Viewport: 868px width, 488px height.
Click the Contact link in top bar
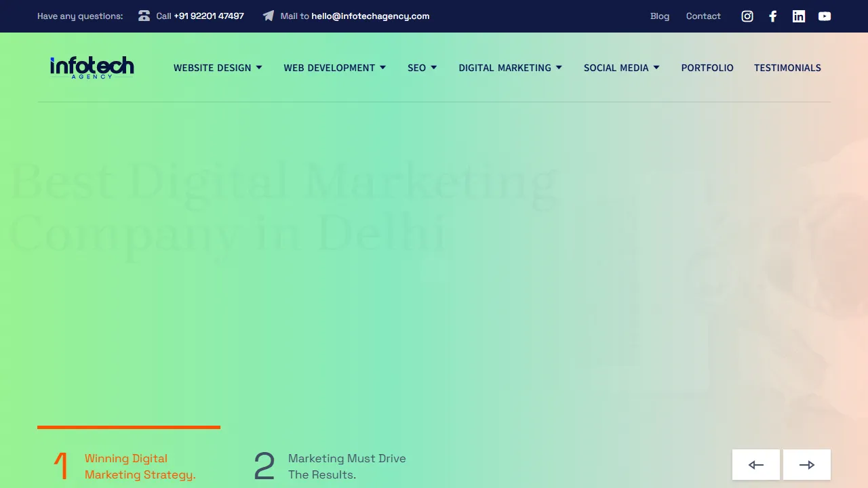[x=703, y=16]
